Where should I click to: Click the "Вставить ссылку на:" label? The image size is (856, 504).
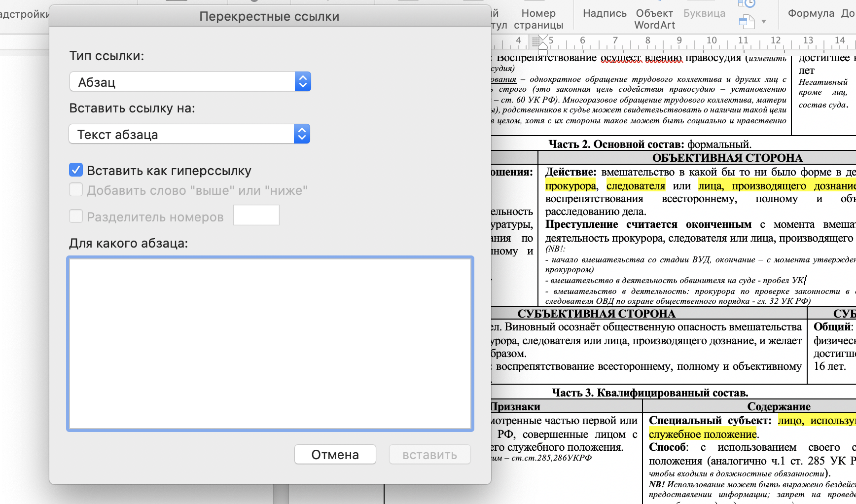pyautogui.click(x=132, y=108)
